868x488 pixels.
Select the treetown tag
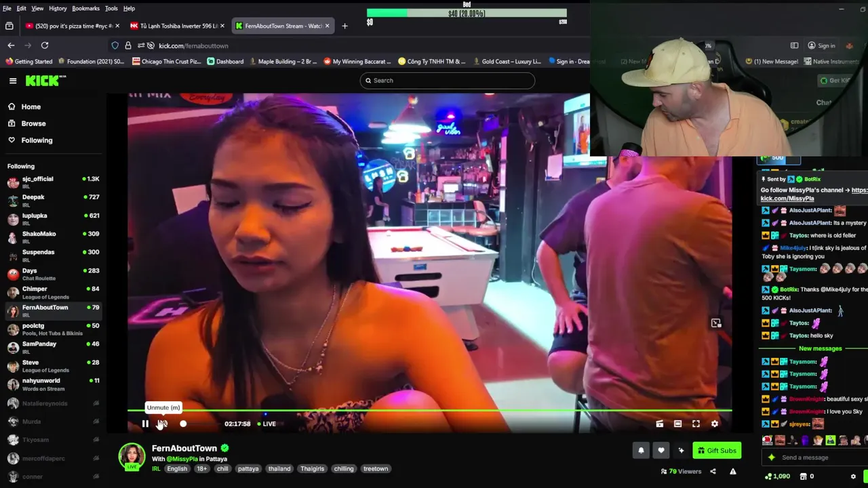376,469
